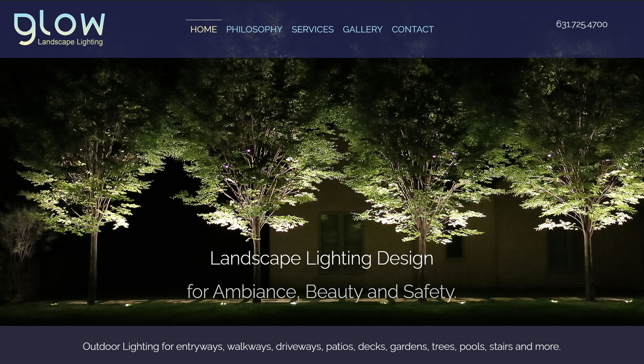Click the 'Landscape Lighting Design' headline
The width and height of the screenshot is (644, 364).
tap(321, 258)
